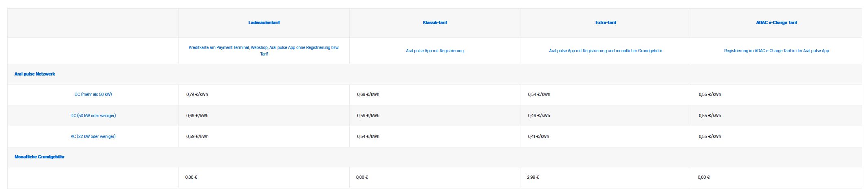868x189 pixels.
Task: Select the 0,46 €/kWh price cell
Action: click(539, 116)
